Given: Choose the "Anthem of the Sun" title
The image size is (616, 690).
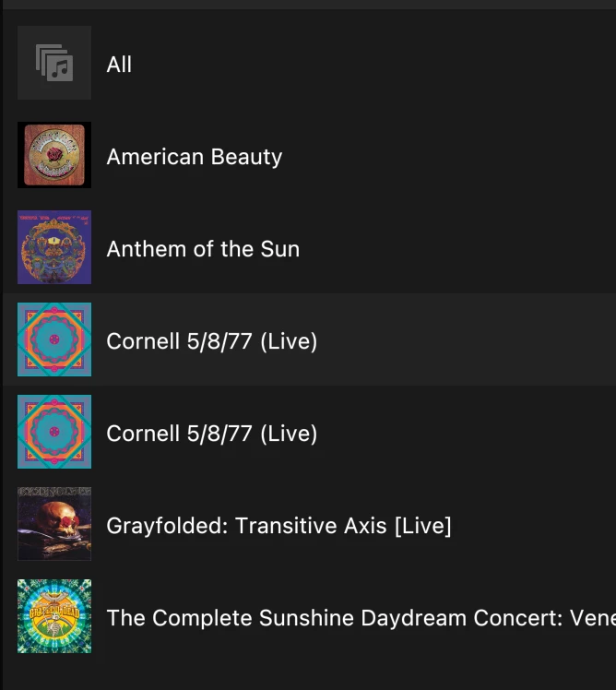Looking at the screenshot, I should pos(203,249).
